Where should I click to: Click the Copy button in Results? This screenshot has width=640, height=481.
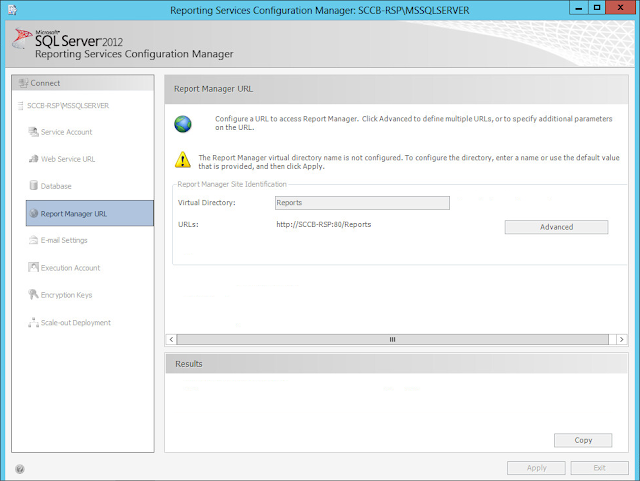(583, 440)
